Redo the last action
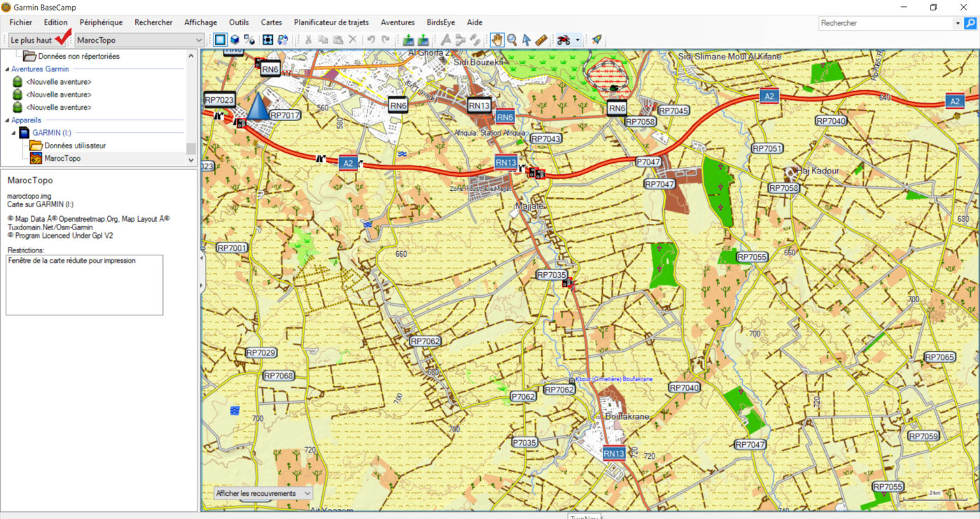 [x=386, y=40]
